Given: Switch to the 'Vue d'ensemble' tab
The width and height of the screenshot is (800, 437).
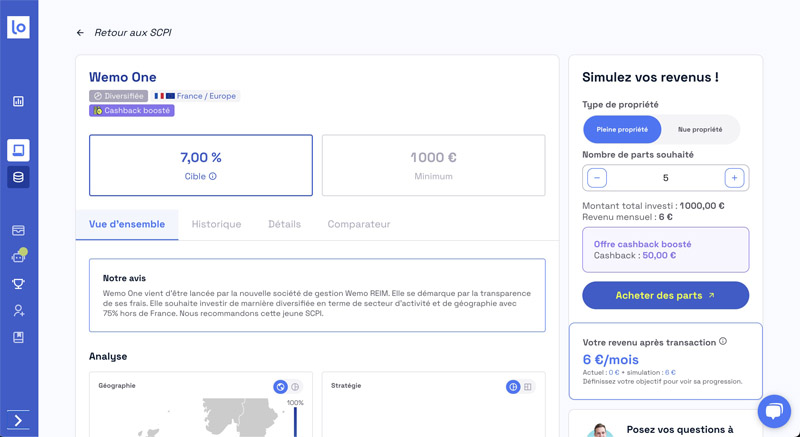Looking at the screenshot, I should 127,224.
